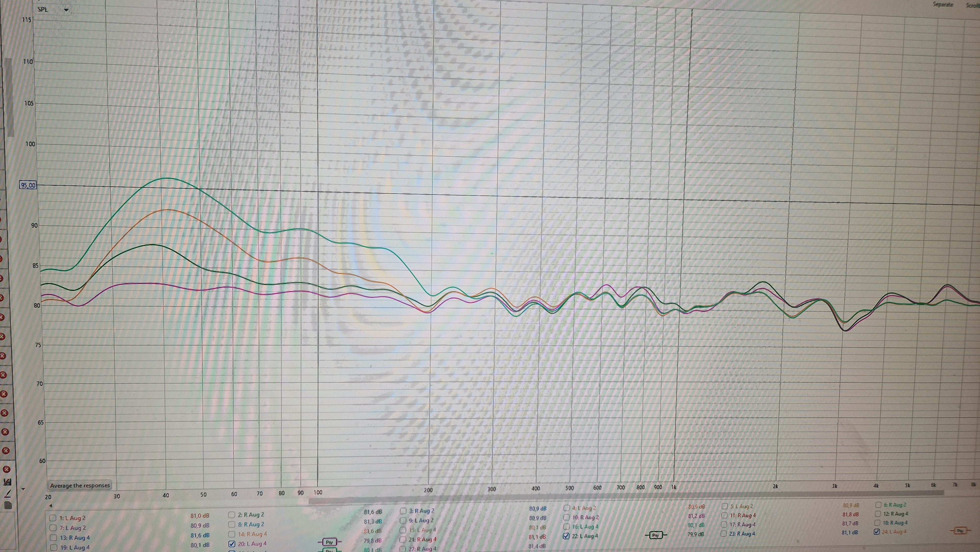The height and width of the screenshot is (552, 980).
Task: Click the small down arrow left of Average the responses
Action: pyautogui.click(x=23, y=489)
